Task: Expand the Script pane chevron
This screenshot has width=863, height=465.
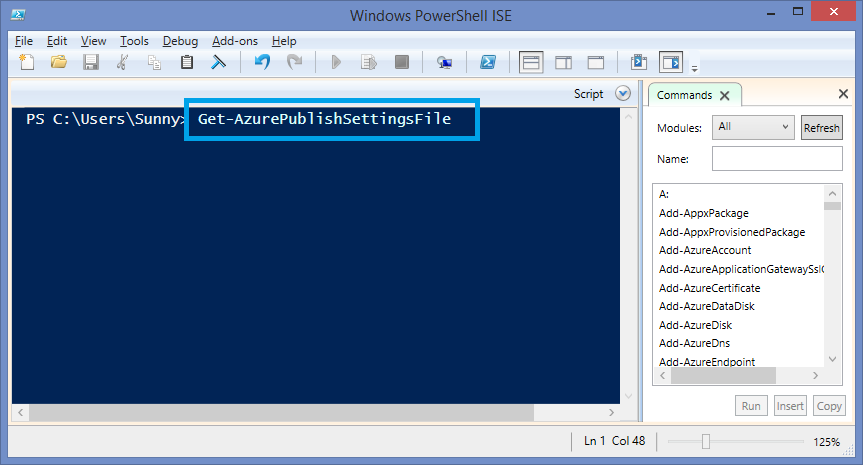Action: coord(622,94)
